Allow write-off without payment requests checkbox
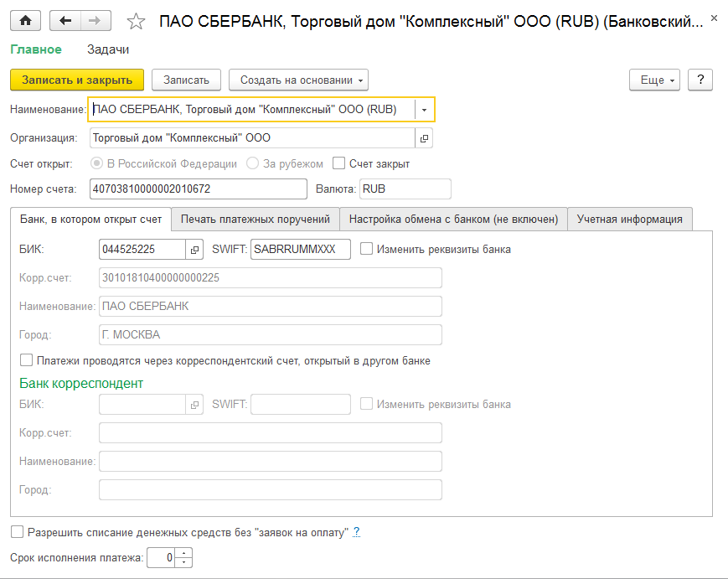 tap(18, 532)
